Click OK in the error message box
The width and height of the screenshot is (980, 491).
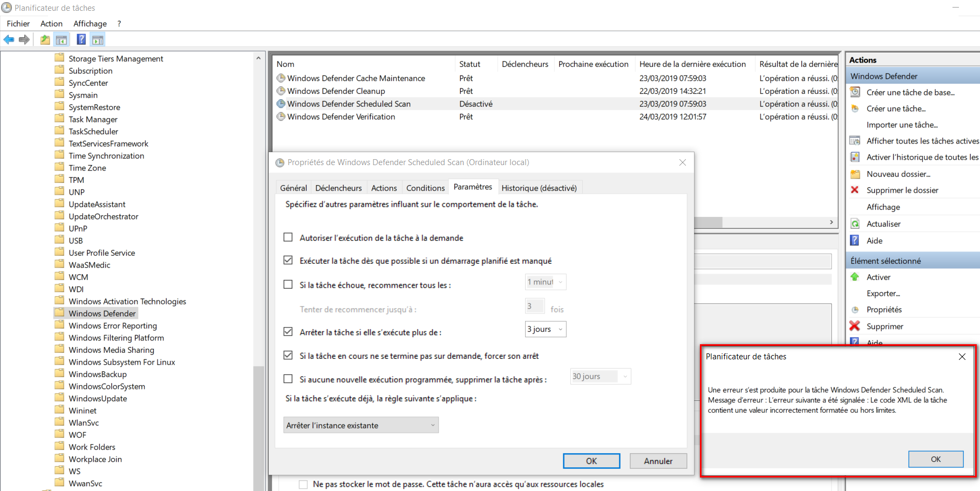(x=936, y=459)
